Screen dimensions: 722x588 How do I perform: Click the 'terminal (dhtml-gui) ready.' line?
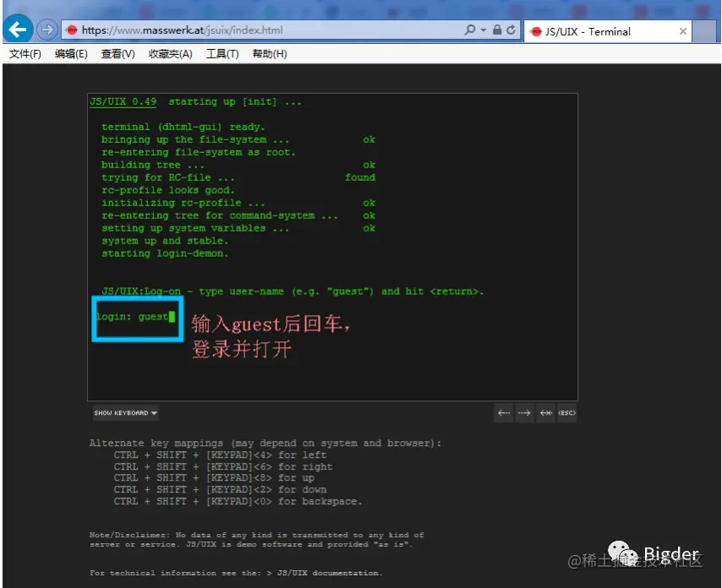coord(183,127)
